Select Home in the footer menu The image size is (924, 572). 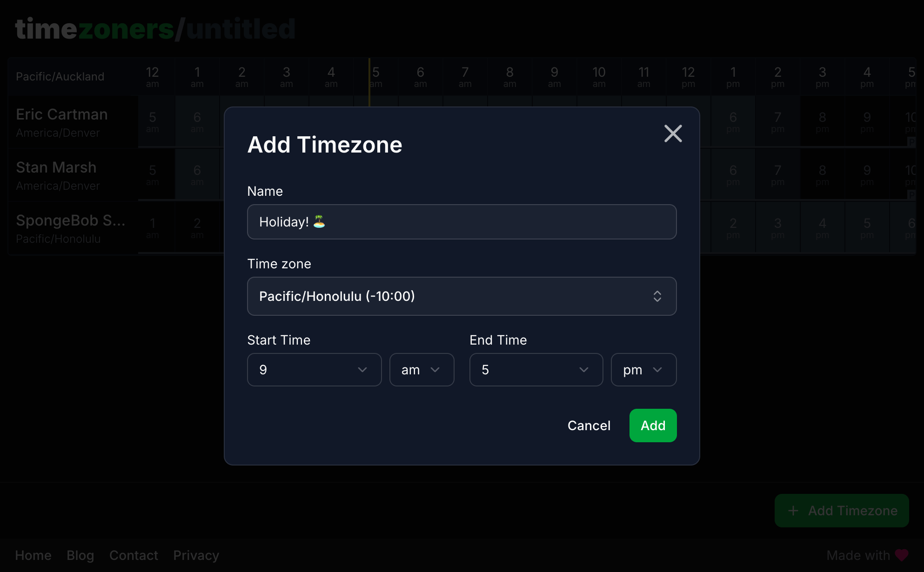(x=33, y=555)
